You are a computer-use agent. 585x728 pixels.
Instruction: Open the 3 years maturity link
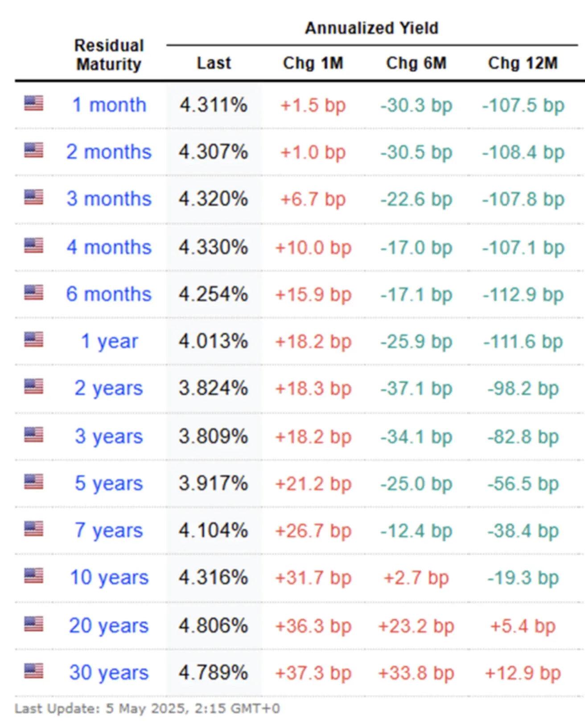109,436
